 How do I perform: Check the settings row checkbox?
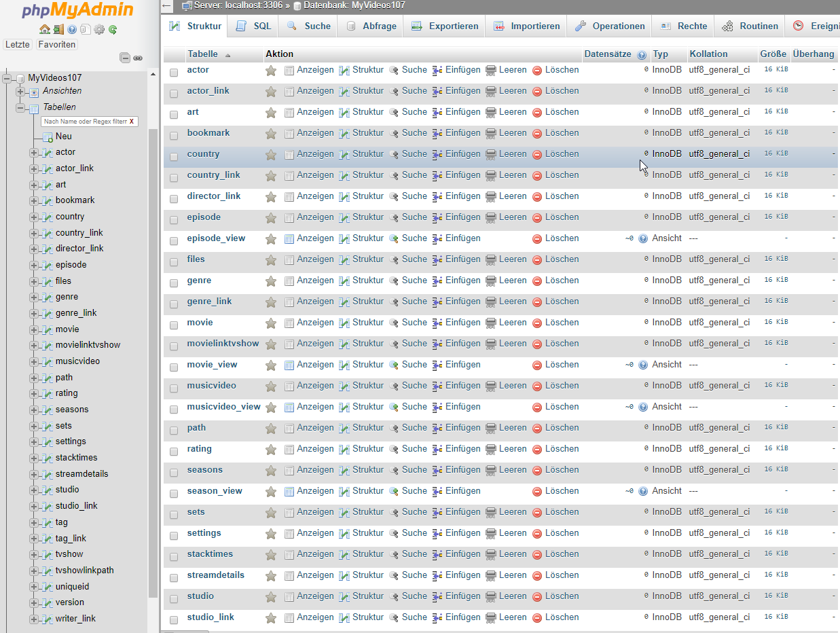pos(174,535)
